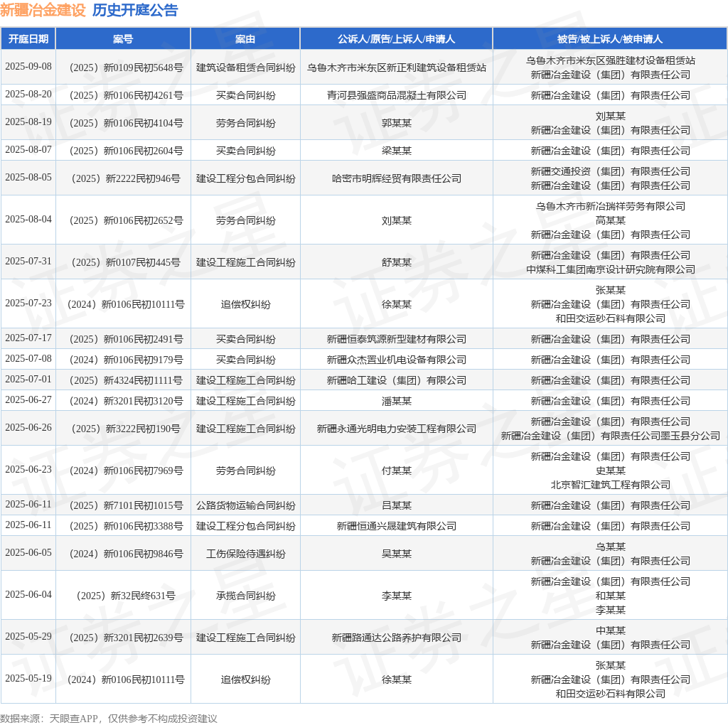Click defendant 北京智汇建筑工程有限公司
Screen dimensions: 728x725
(611, 485)
